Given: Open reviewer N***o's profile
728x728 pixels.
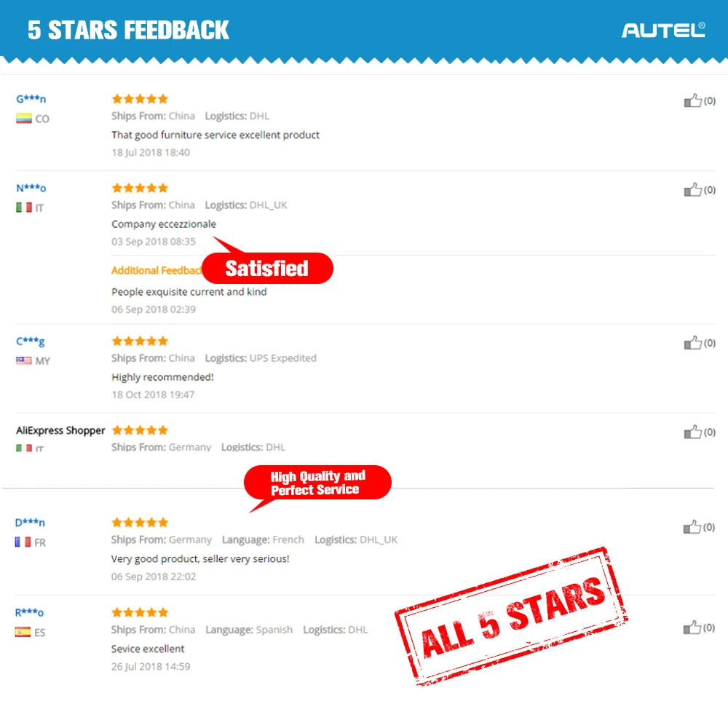Looking at the screenshot, I should [x=31, y=188].
